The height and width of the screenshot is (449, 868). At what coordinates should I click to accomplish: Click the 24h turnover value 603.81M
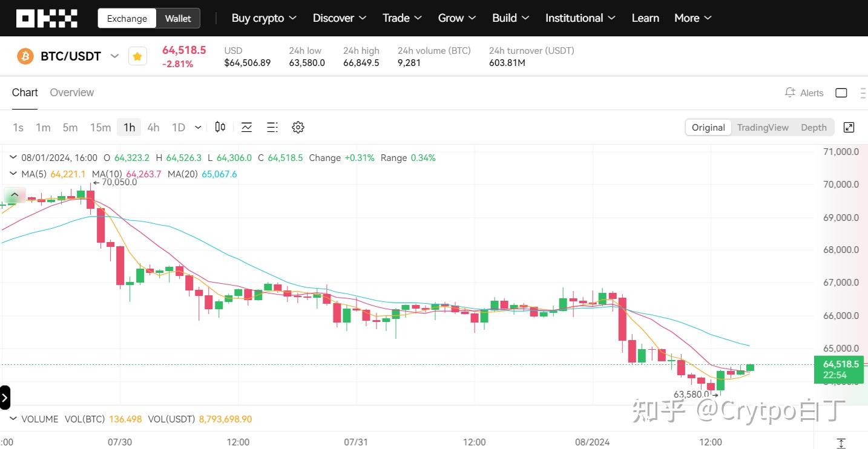507,62
